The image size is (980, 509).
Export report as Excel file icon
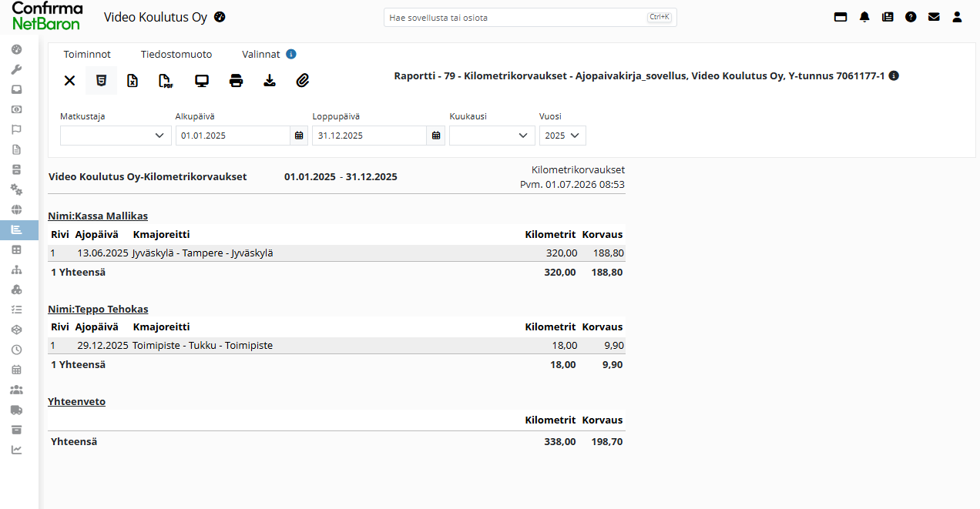[x=133, y=81]
